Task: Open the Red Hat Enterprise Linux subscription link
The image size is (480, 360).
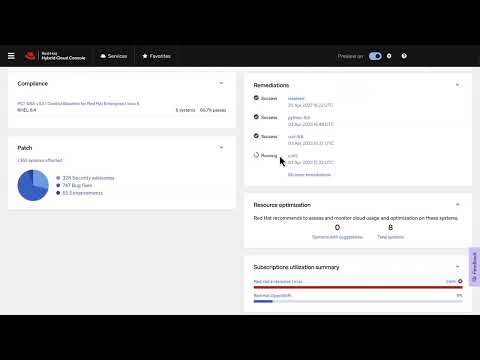Action: [x=278, y=282]
